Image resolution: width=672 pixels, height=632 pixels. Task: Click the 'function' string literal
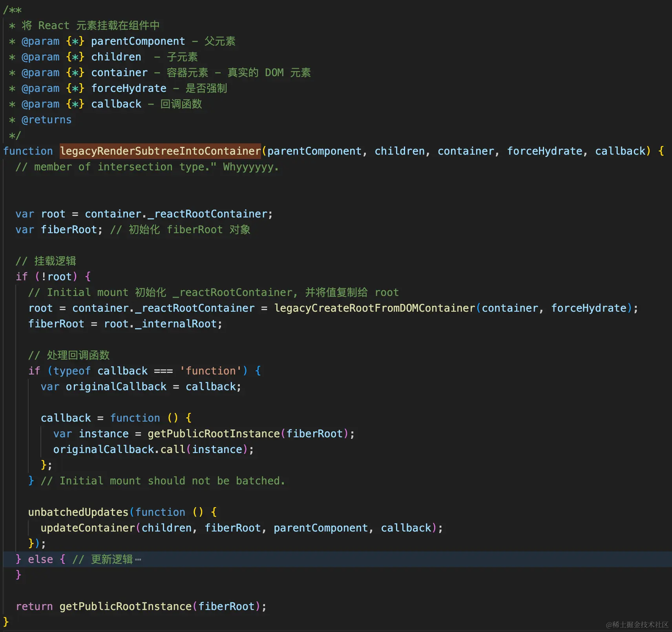[x=210, y=371]
